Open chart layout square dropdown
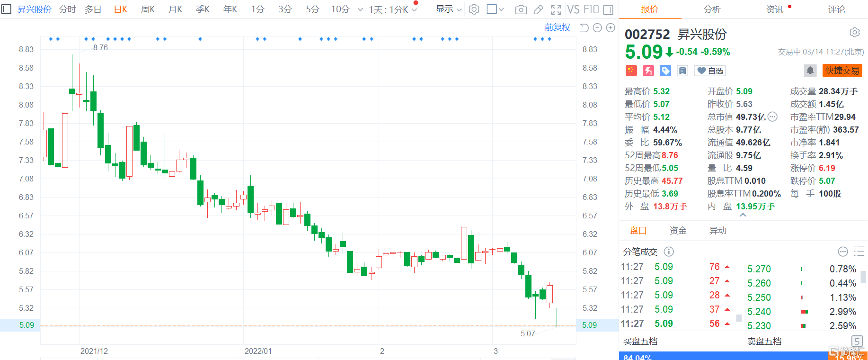 [x=495, y=9]
